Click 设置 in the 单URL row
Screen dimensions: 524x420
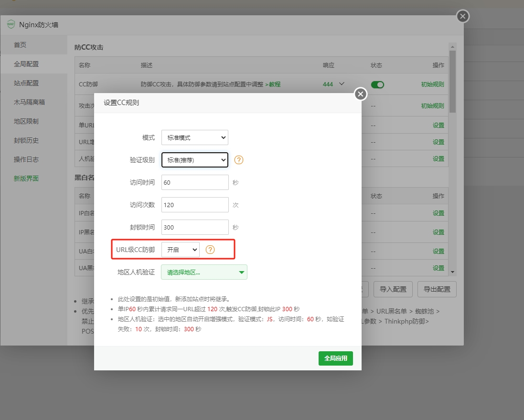pyautogui.click(x=438, y=125)
